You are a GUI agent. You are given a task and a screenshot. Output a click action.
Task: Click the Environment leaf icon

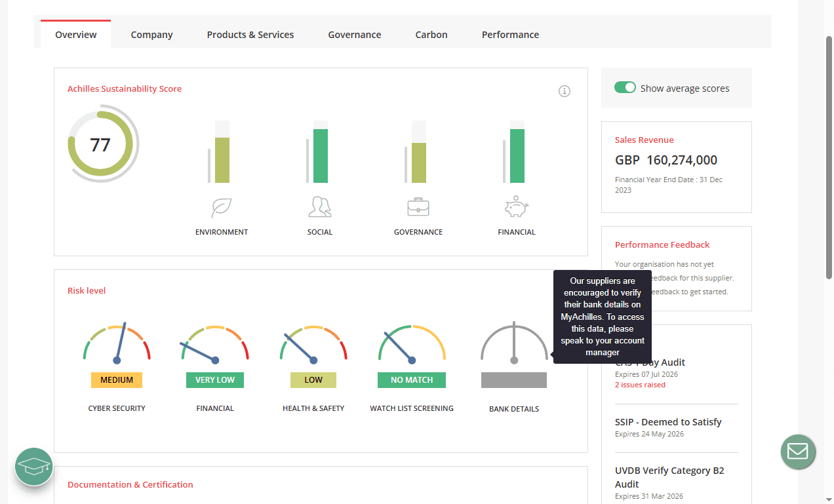(x=222, y=207)
